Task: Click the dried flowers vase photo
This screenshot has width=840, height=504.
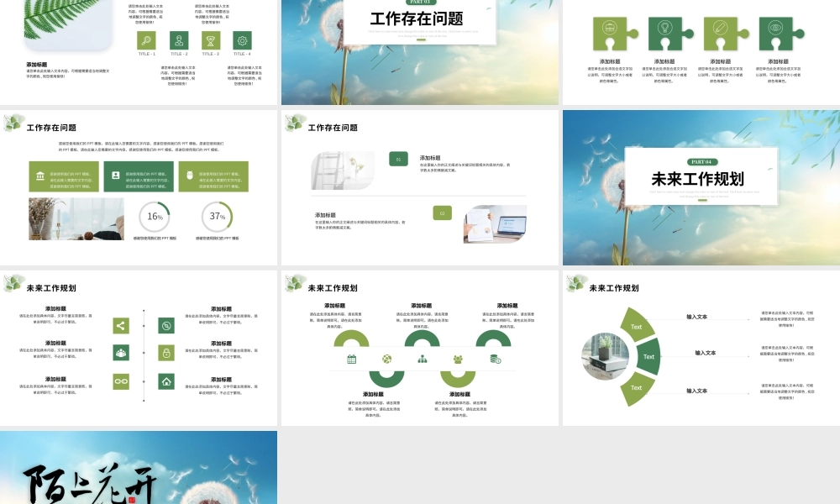Action: 76,218
